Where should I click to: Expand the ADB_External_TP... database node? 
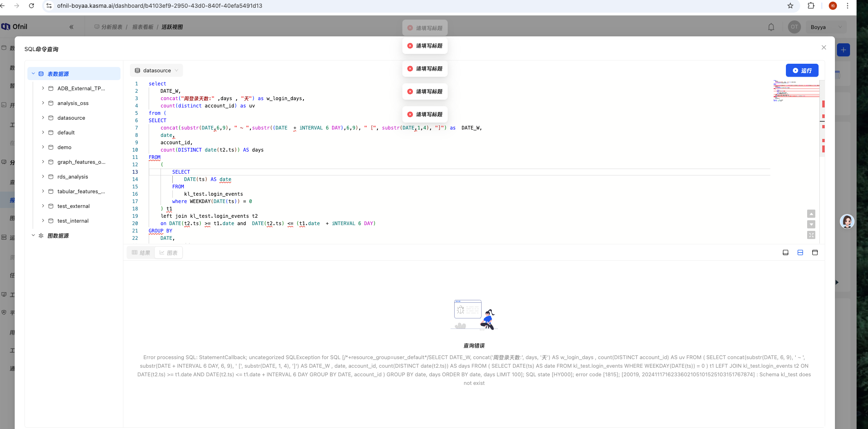pyautogui.click(x=43, y=88)
